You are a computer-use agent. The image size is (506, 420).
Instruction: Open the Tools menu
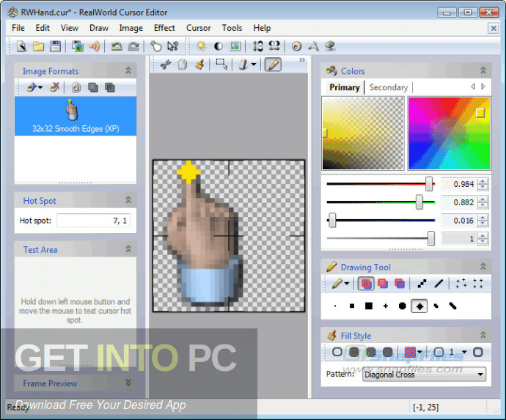click(232, 28)
